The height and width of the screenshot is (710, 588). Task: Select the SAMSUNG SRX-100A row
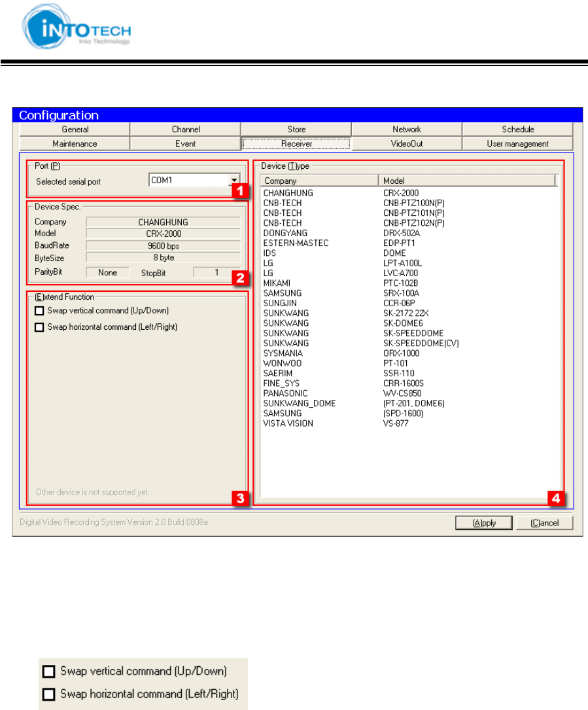coord(409,293)
